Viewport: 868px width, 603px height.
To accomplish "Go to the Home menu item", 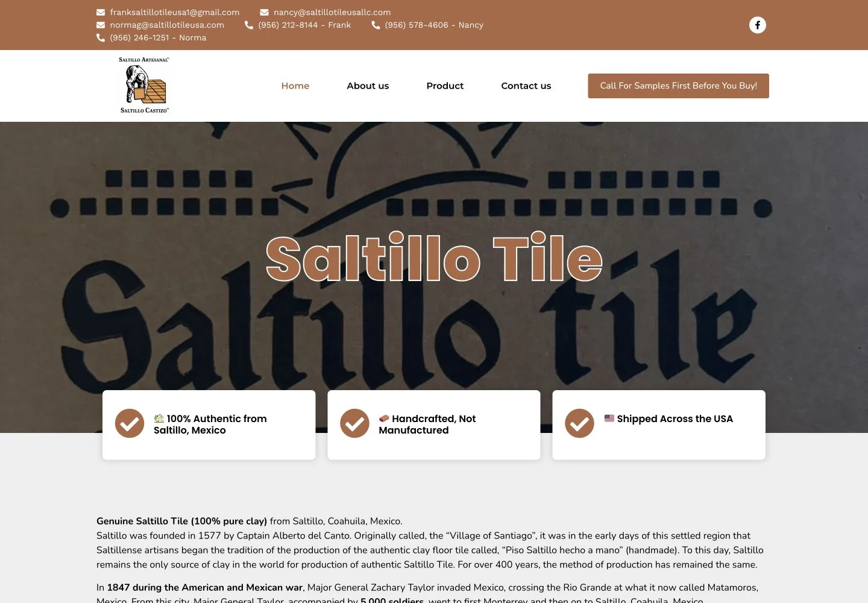I will (295, 86).
